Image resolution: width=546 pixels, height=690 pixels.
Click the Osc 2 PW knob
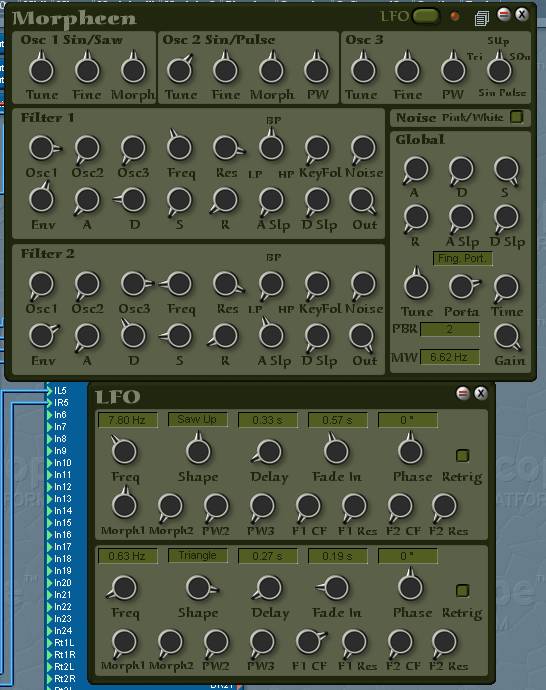tap(317, 70)
